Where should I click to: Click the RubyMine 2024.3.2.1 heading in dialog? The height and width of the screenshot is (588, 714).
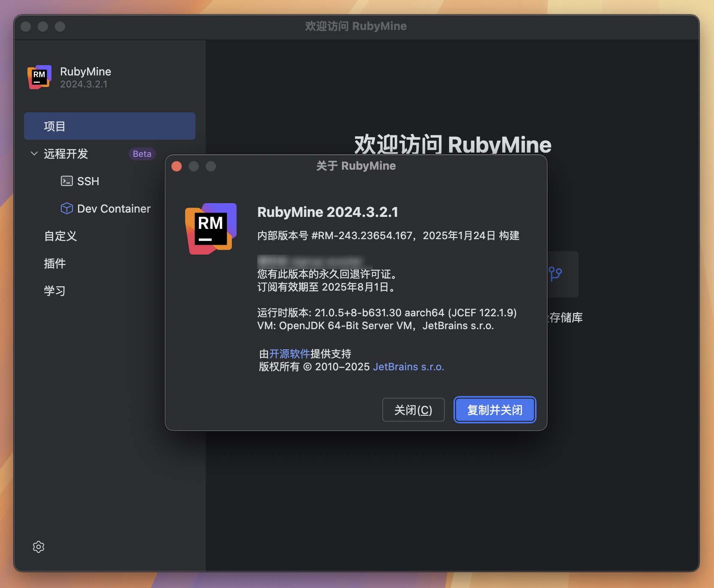click(328, 212)
